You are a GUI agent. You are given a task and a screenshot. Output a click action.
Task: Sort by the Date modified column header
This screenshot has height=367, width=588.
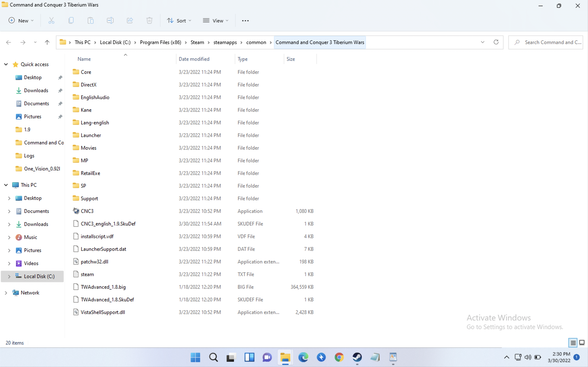point(194,59)
